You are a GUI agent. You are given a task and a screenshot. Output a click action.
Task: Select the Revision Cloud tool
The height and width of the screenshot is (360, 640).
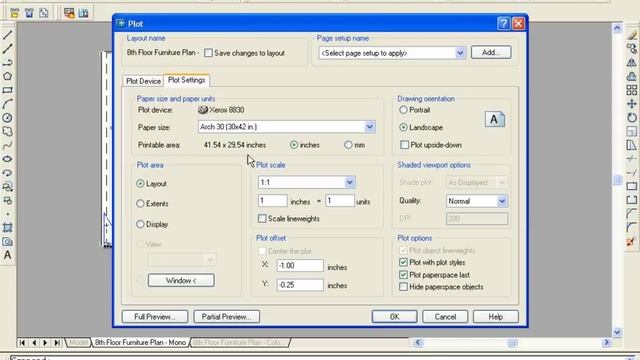tap(7, 131)
